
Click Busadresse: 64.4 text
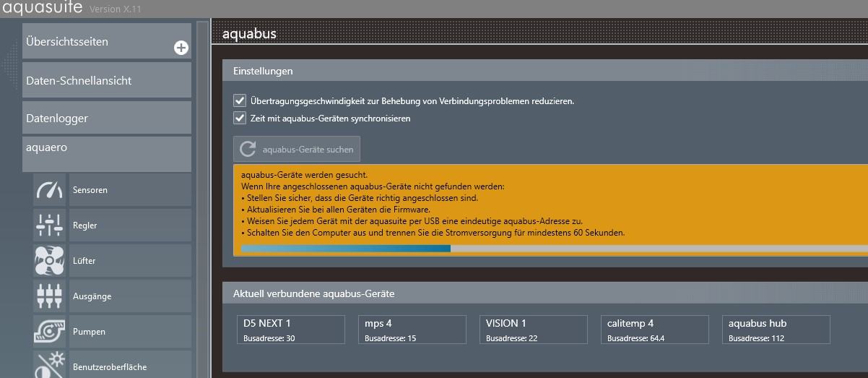coord(636,338)
